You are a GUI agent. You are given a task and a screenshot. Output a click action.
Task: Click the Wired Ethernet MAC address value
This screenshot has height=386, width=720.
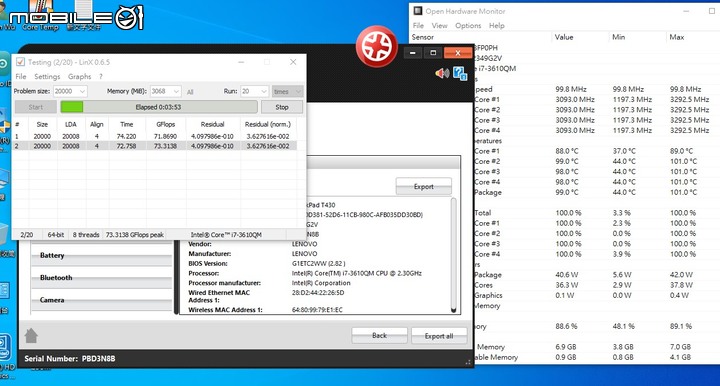coord(318,292)
